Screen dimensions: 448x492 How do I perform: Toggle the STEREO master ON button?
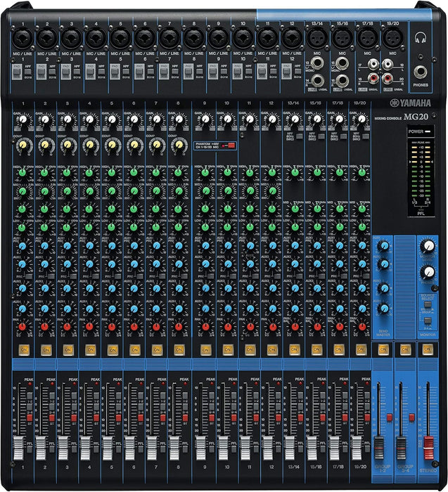[x=426, y=349]
